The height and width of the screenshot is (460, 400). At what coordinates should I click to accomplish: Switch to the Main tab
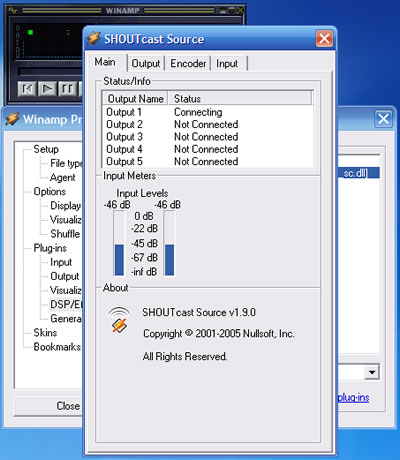tap(105, 62)
